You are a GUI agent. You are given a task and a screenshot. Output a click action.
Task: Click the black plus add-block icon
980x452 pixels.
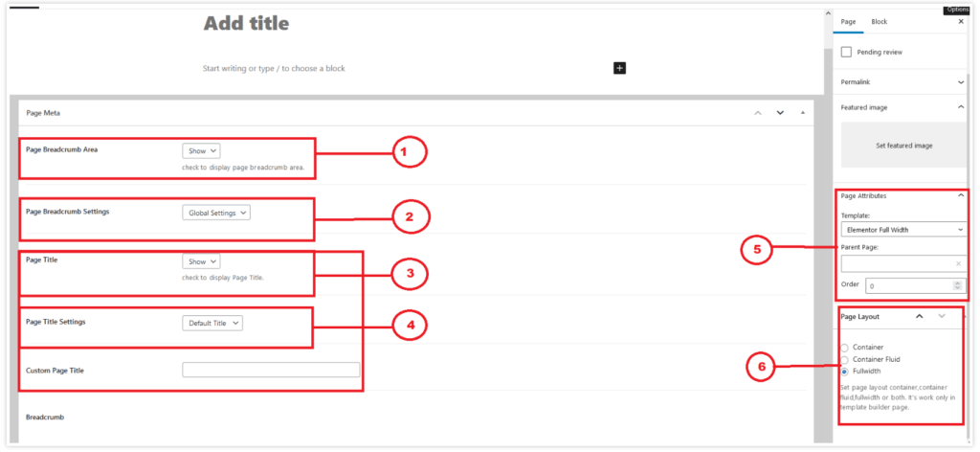tap(619, 68)
